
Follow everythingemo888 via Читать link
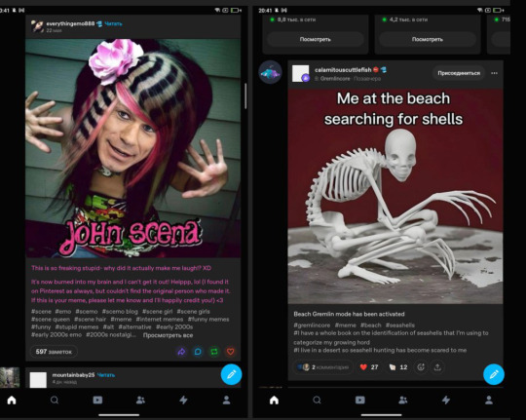113,23
